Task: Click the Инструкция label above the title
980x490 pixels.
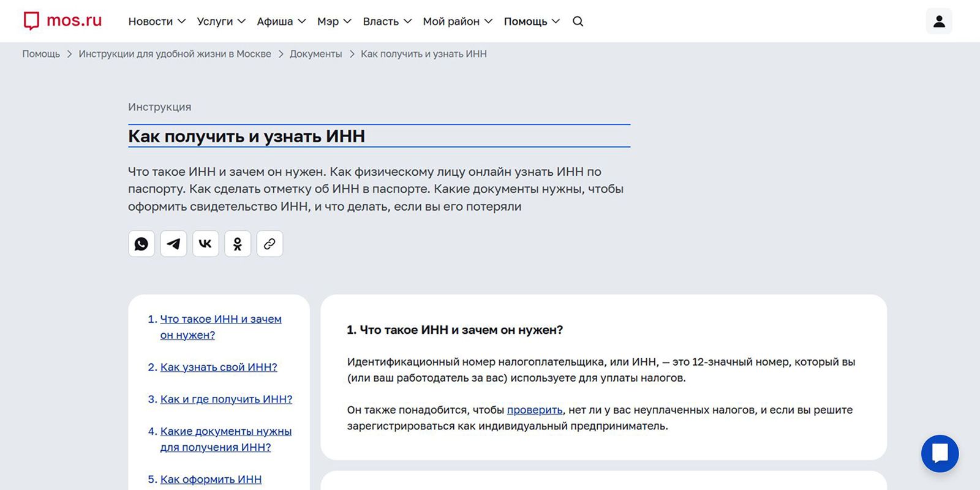Action: pos(159,107)
